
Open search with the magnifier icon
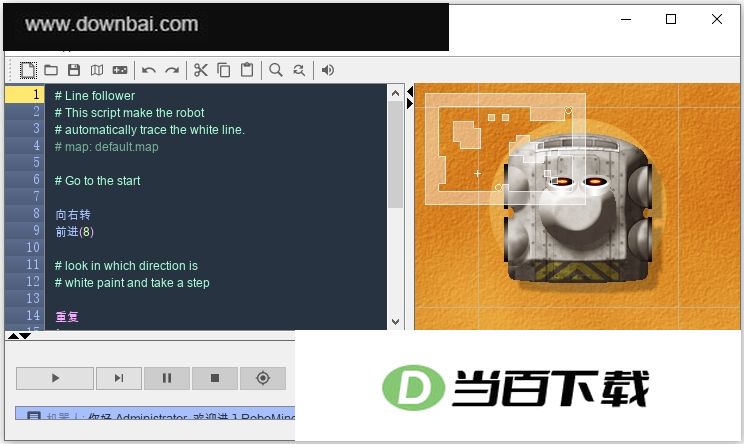[276, 70]
